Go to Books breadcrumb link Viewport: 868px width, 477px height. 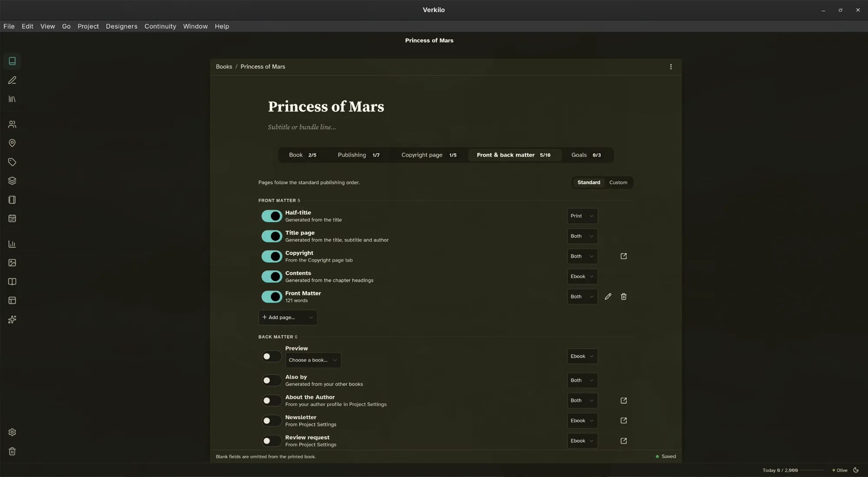(x=224, y=67)
